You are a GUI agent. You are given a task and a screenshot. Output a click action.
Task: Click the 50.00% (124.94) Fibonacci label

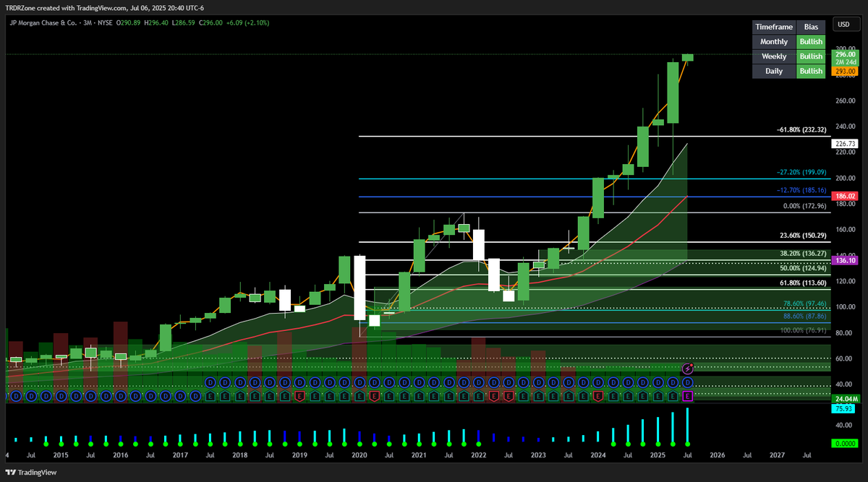(804, 268)
